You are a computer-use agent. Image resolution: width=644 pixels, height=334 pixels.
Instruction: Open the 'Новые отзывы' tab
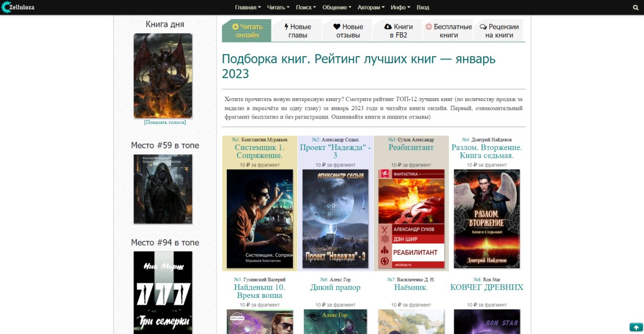click(x=347, y=31)
